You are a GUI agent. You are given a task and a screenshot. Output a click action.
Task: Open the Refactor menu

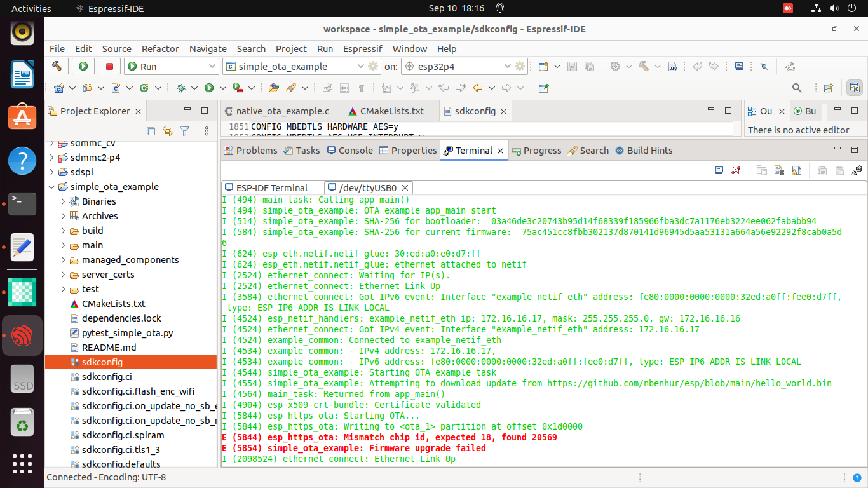pyautogui.click(x=160, y=49)
